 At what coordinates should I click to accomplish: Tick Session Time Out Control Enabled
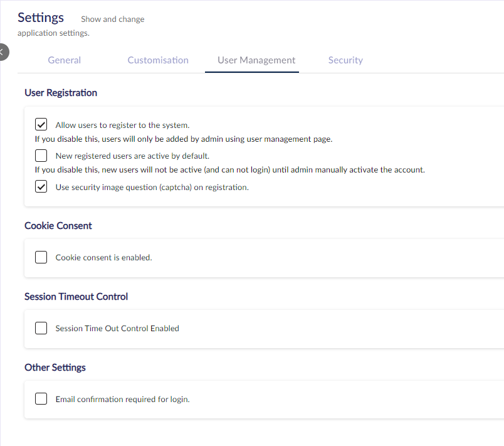(41, 328)
